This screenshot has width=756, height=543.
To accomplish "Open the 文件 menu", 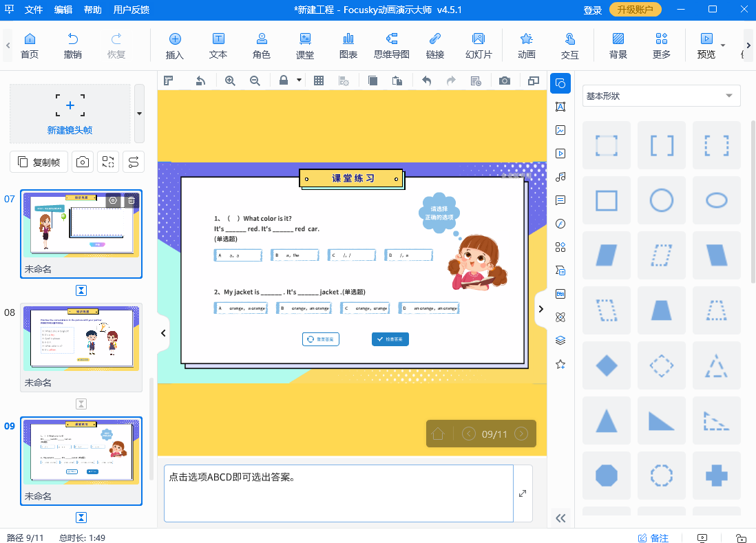I will coord(34,10).
